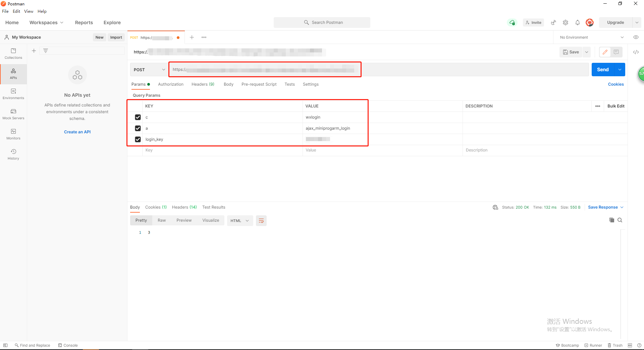Screen dimensions: 644x350
Task: Expand the Upgrade options arrow
Action: tap(637, 23)
